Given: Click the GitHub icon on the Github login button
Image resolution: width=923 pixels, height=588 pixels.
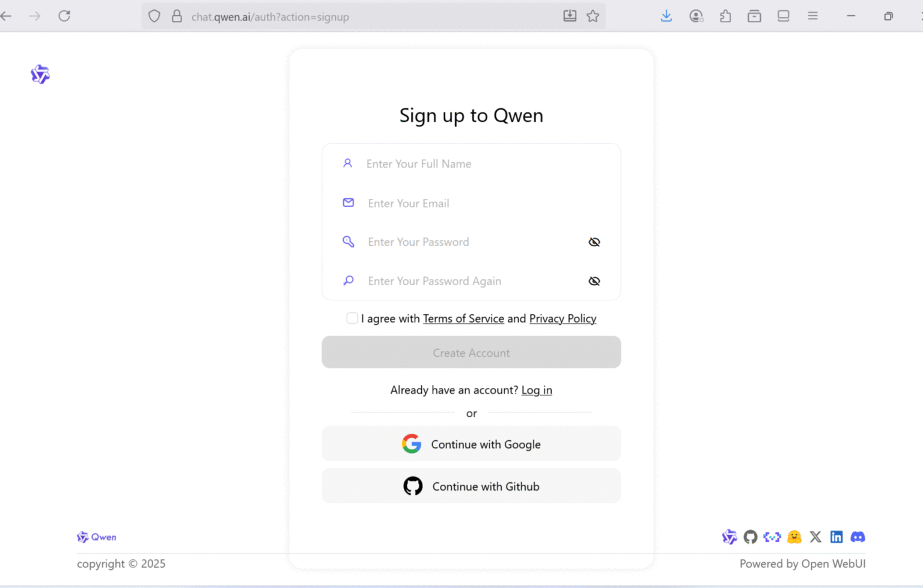Looking at the screenshot, I should 412,486.
